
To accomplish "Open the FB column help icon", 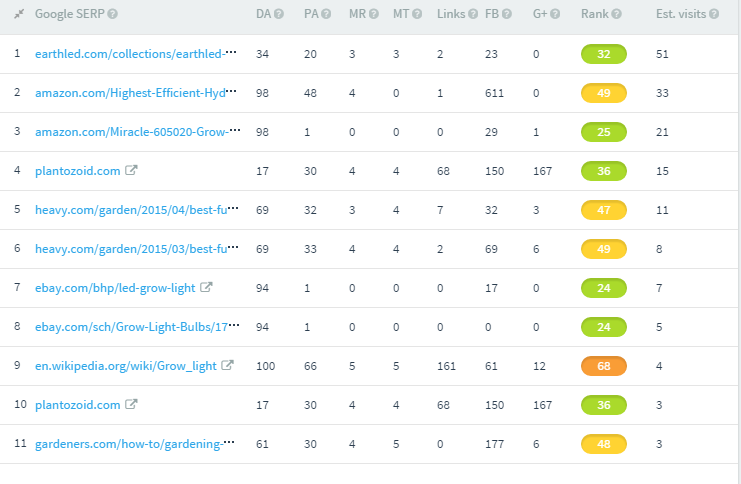I will 507,14.
